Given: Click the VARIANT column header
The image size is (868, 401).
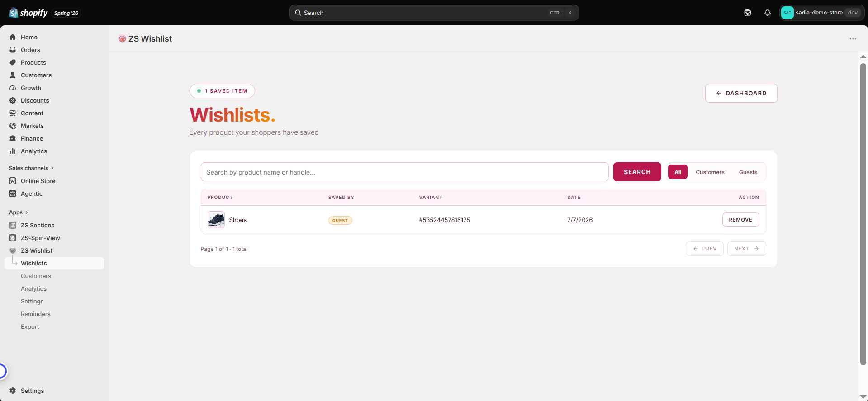Looking at the screenshot, I should 431,197.
